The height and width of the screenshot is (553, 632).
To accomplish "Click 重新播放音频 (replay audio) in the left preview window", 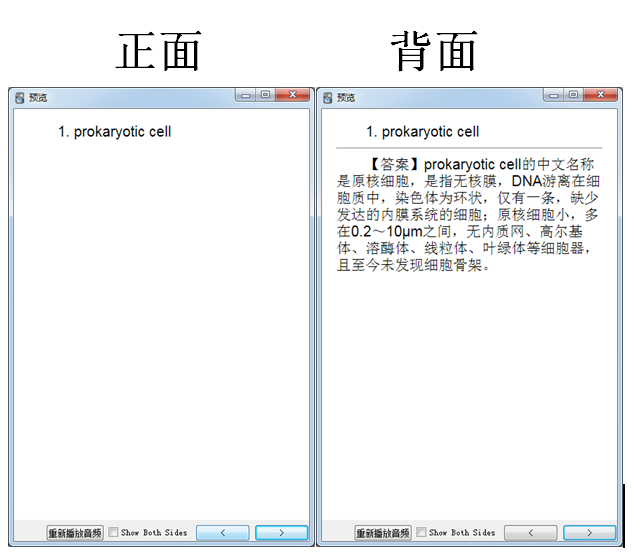I will pos(75,533).
